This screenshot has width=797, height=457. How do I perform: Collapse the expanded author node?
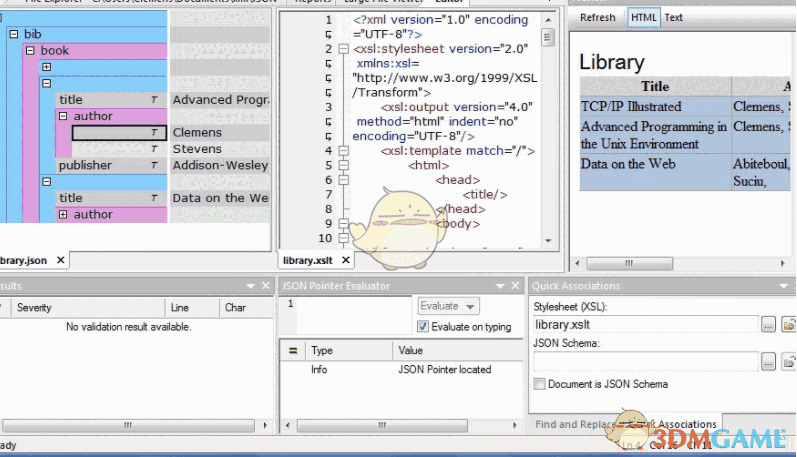[63, 116]
